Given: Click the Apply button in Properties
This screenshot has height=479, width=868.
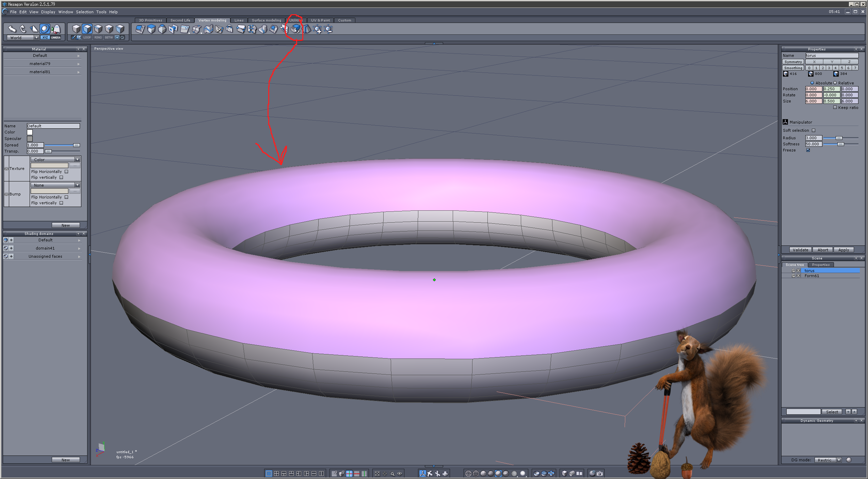Looking at the screenshot, I should (x=843, y=250).
